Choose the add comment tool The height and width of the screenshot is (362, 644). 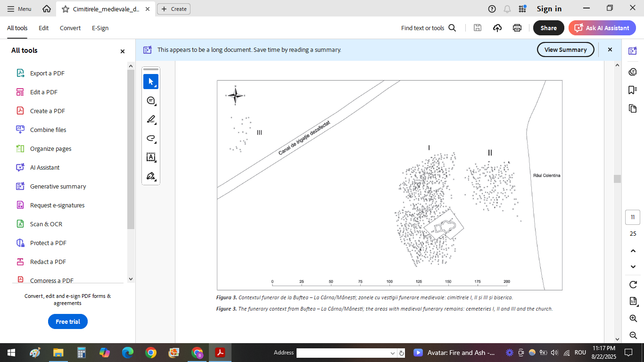tap(151, 100)
